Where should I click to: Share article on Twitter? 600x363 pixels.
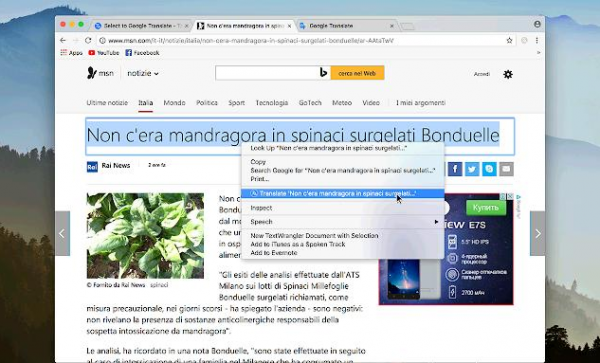pyautogui.click(x=472, y=169)
